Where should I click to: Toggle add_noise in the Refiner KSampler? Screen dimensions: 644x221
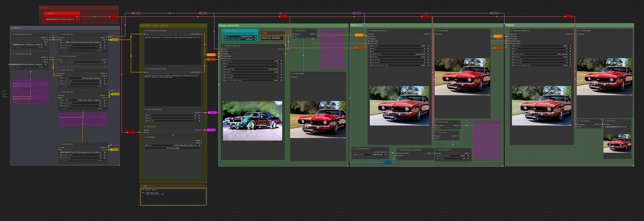click(541, 46)
